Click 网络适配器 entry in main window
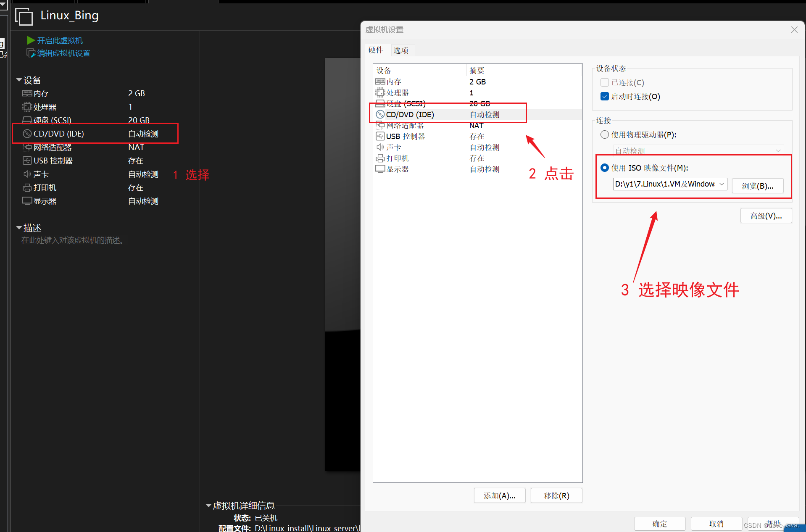The height and width of the screenshot is (532, 806). [53, 147]
